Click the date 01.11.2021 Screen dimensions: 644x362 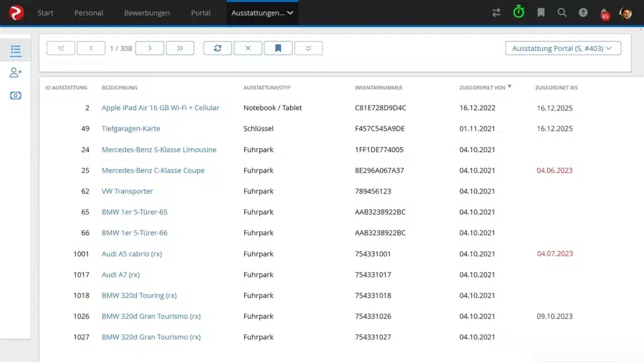[x=477, y=128]
